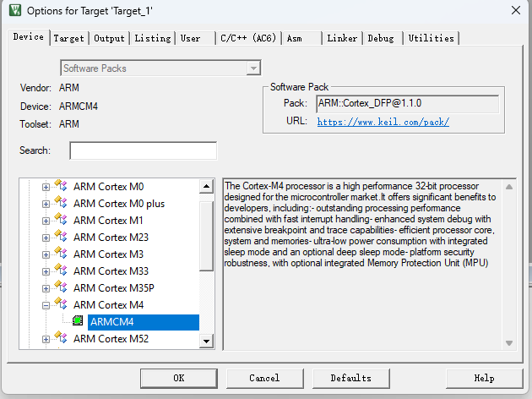Expand the ARM Cortex M3 node
The height and width of the screenshot is (399, 532).
point(46,254)
